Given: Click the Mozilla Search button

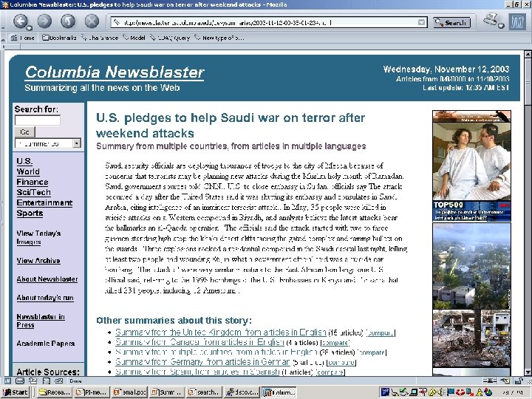Looking at the screenshot, I should coord(451,23).
